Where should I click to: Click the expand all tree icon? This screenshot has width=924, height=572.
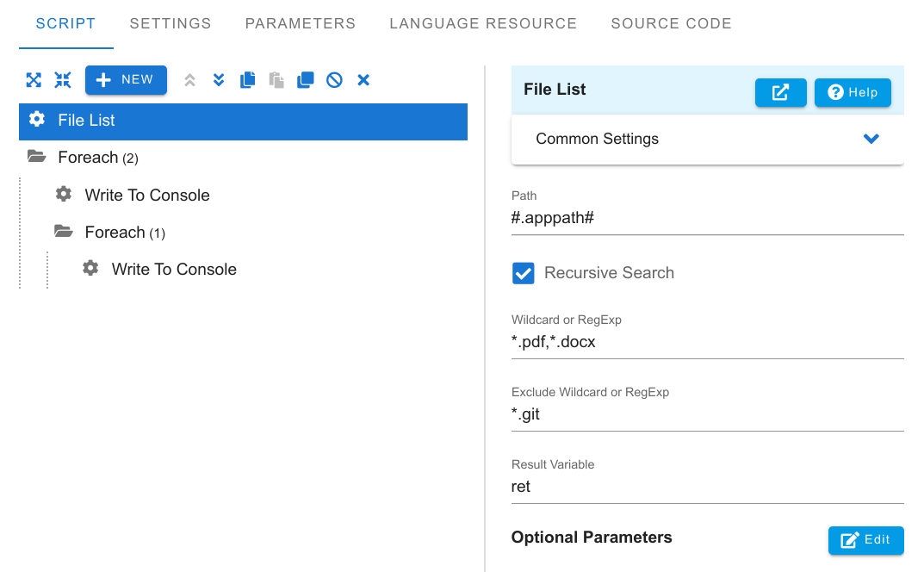[x=34, y=79]
